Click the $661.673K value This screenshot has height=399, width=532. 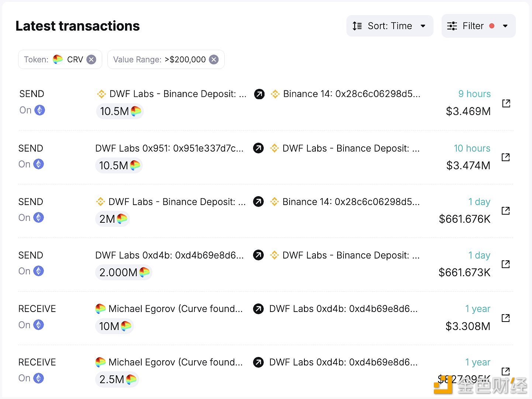[464, 273]
